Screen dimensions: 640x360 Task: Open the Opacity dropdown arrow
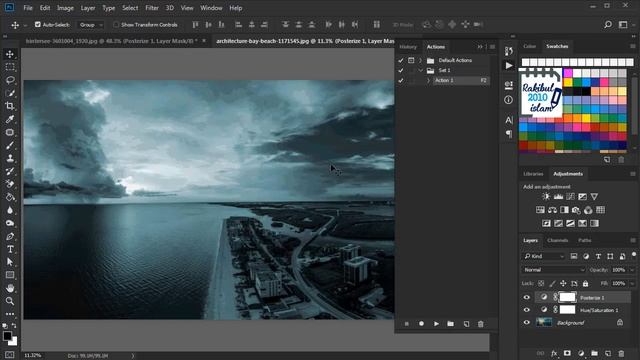point(632,270)
